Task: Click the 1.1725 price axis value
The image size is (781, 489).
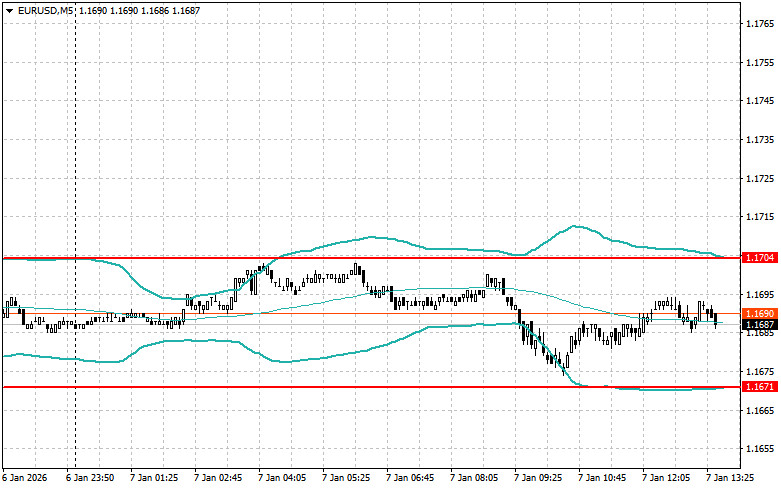Action: click(x=760, y=178)
